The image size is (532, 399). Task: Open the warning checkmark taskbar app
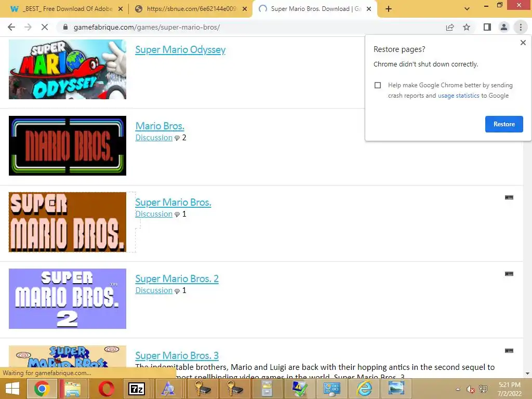tap(299, 389)
